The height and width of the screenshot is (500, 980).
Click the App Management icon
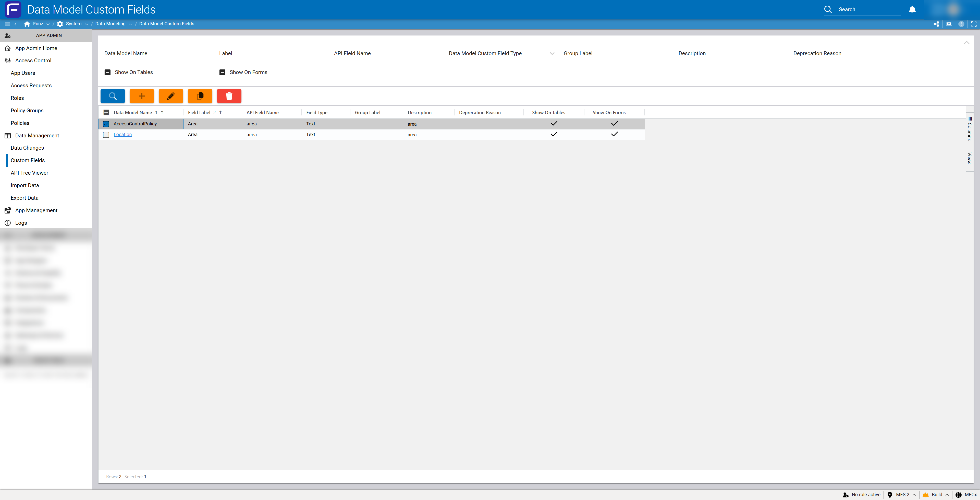[8, 210]
